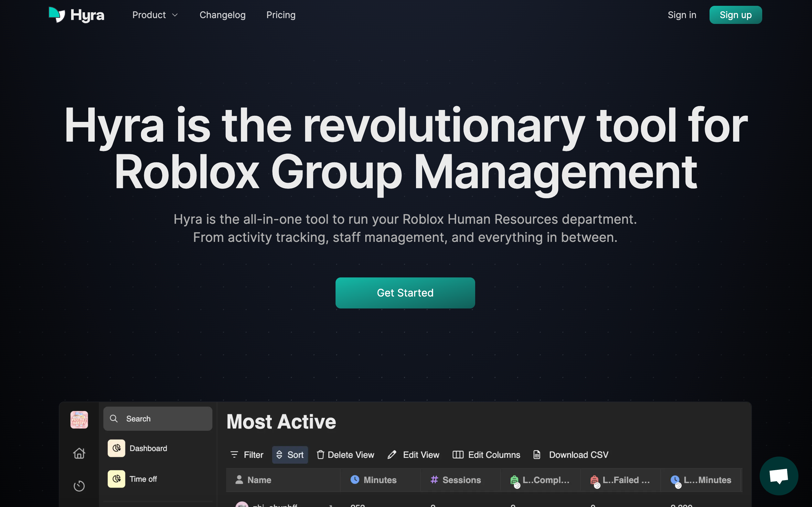812x507 pixels.
Task: Click the Get Started button
Action: coord(405,293)
